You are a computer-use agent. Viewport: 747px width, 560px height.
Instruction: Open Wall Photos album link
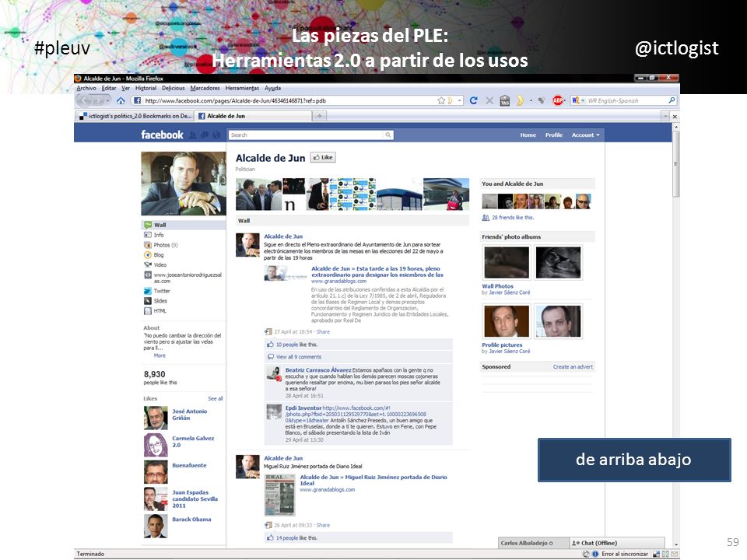[x=497, y=286]
